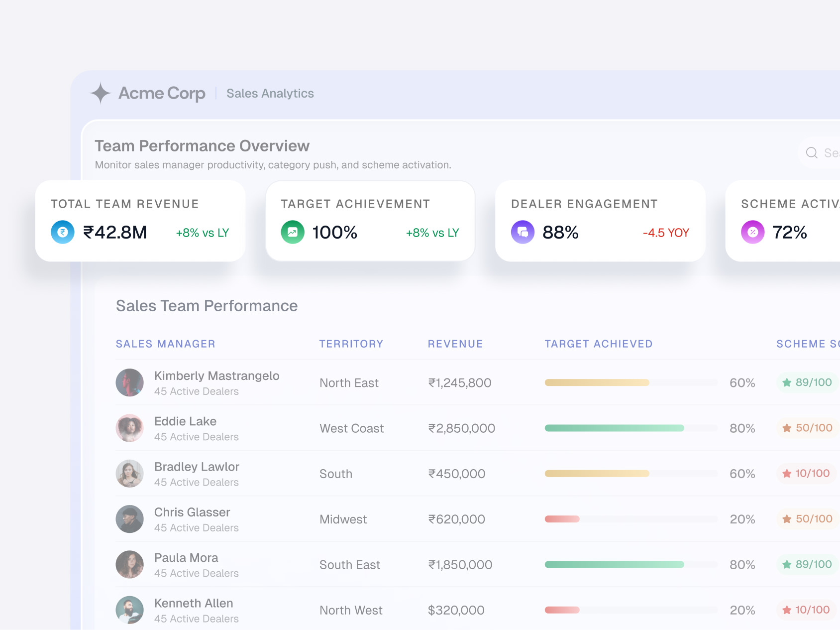Open Chris Glasser's avatar

[x=130, y=519]
